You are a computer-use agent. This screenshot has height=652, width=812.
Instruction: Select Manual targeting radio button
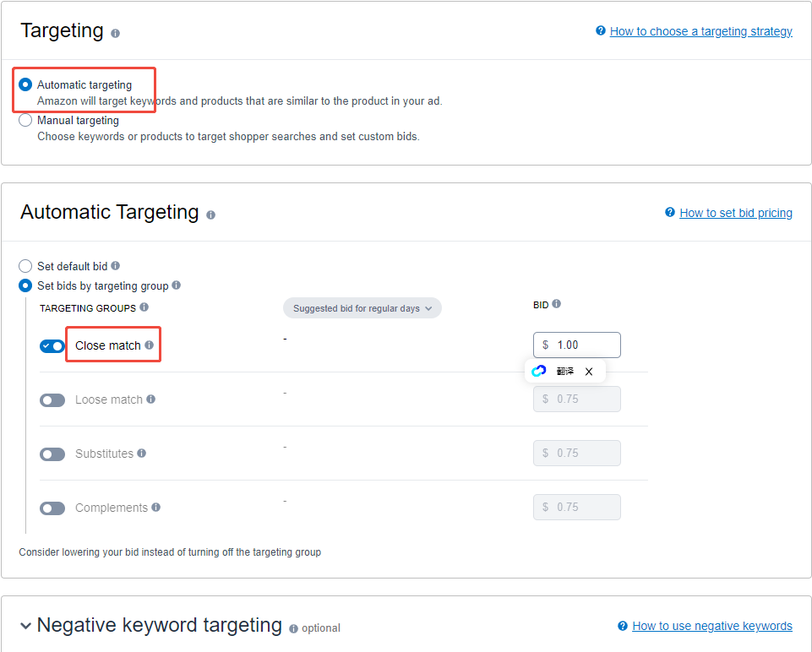25,120
